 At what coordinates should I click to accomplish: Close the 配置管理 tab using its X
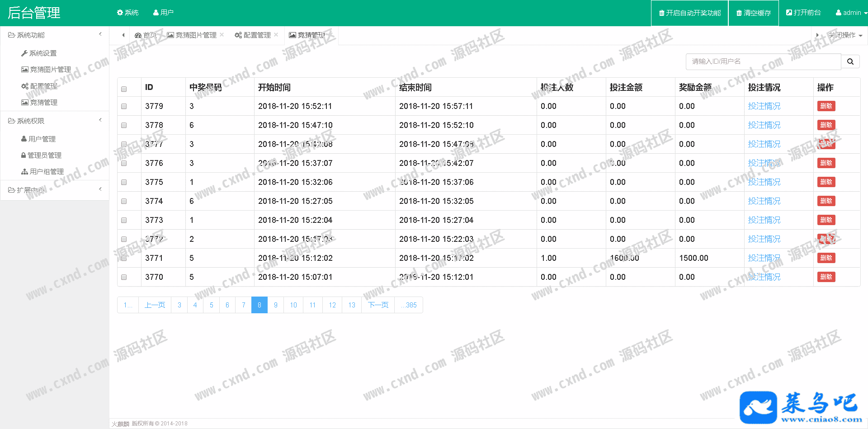[276, 35]
